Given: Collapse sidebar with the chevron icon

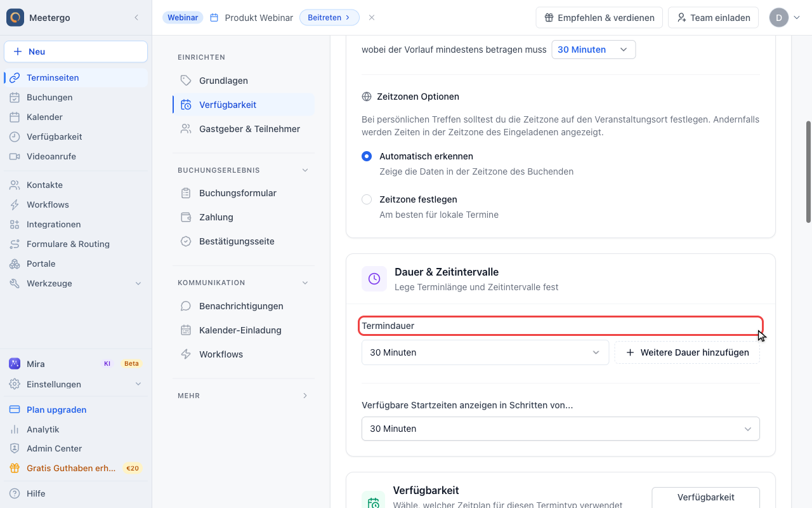Looking at the screenshot, I should point(136,18).
